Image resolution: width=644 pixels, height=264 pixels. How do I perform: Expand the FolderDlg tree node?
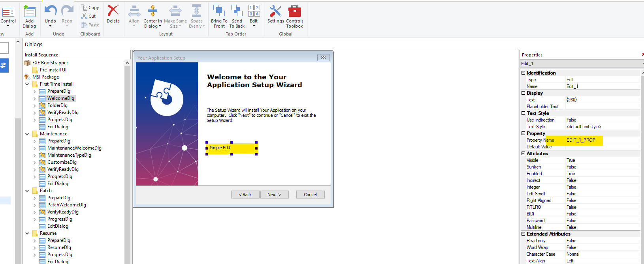point(35,106)
